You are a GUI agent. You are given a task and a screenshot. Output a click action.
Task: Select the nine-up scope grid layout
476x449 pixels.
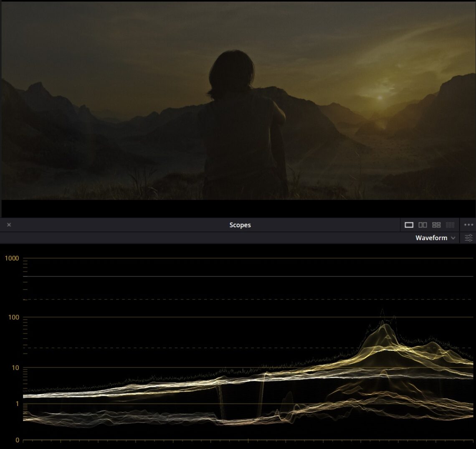(450, 225)
